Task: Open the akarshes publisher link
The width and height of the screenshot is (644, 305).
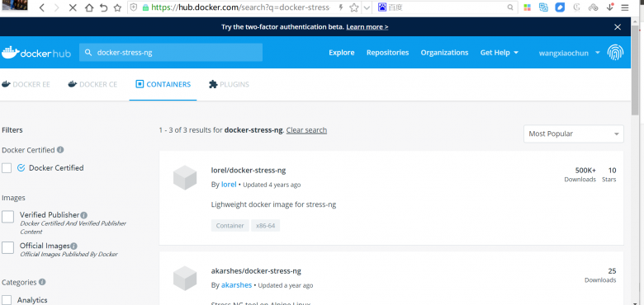Action: [x=236, y=285]
